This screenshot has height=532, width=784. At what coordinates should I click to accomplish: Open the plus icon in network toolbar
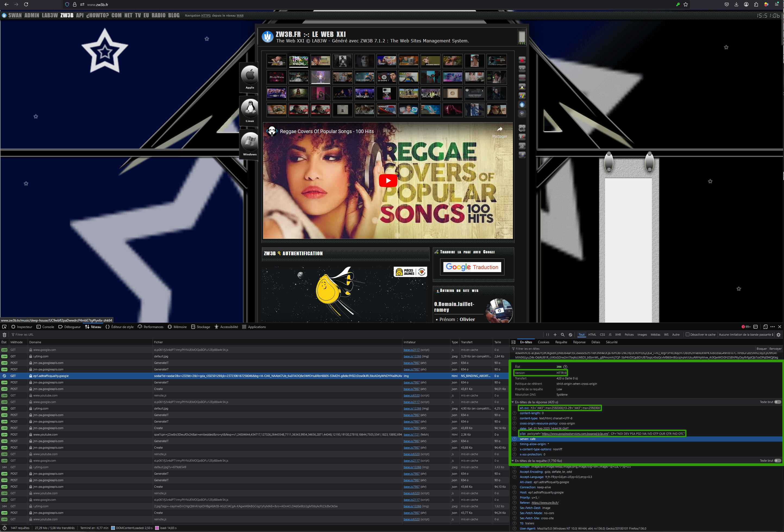point(555,335)
